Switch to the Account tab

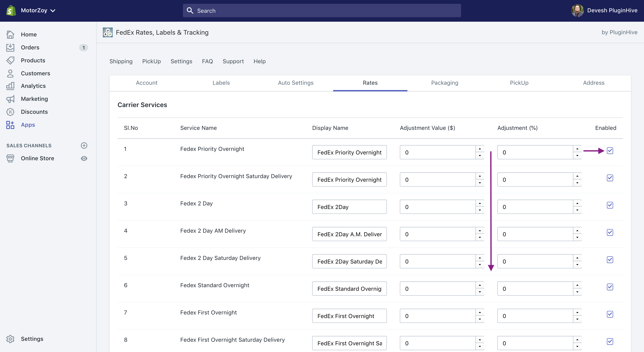[146, 83]
